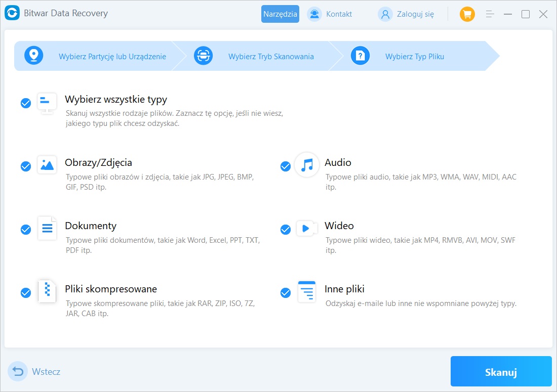Click the shopping cart icon
This screenshot has width=557, height=392.
pos(467,14)
